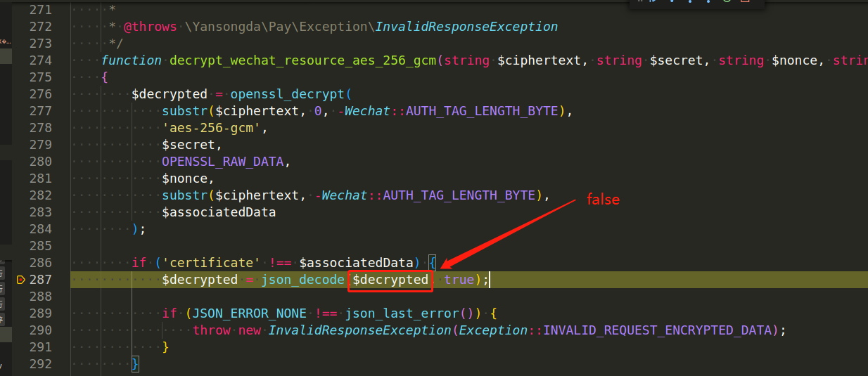Click the @throws annotation in the docblock

tap(151, 27)
